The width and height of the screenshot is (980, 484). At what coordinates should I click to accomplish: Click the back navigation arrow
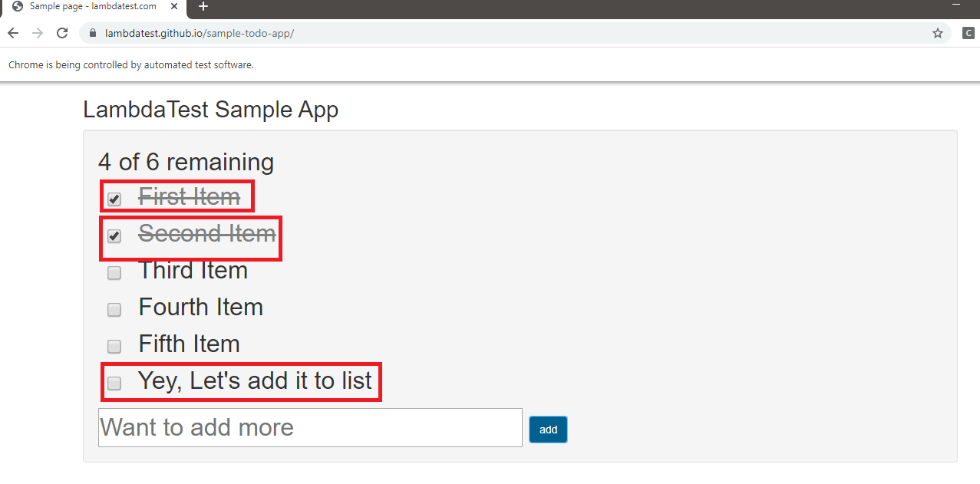[12, 33]
